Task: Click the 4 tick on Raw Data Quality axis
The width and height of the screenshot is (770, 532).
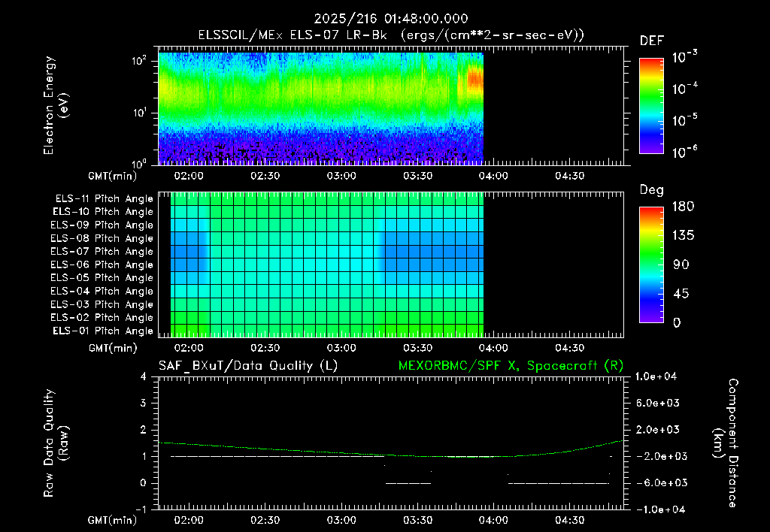Action: [144, 376]
